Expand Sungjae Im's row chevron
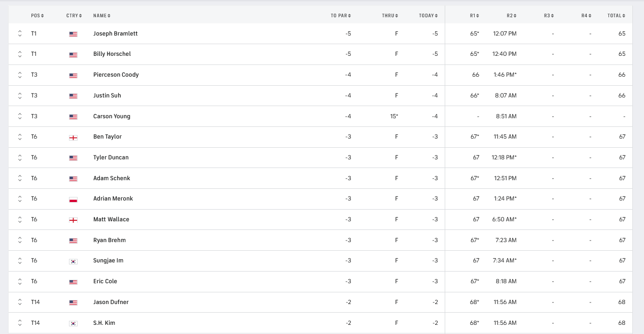The image size is (644, 334). tap(20, 260)
